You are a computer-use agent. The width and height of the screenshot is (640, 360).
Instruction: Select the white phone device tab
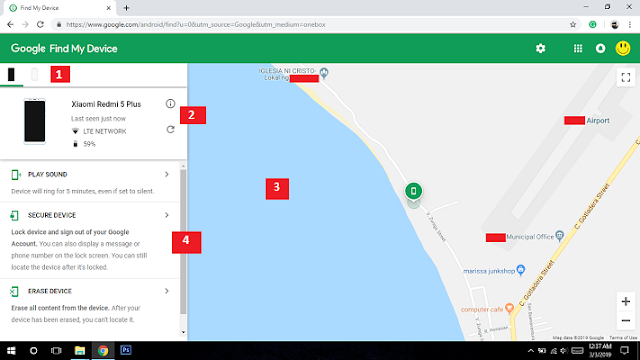click(x=35, y=75)
